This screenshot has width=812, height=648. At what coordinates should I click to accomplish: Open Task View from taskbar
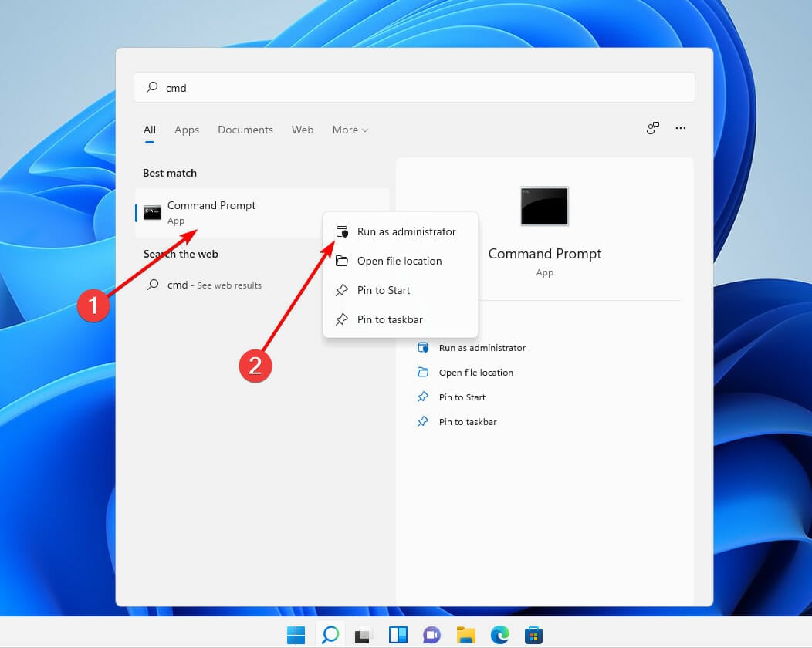[364, 635]
